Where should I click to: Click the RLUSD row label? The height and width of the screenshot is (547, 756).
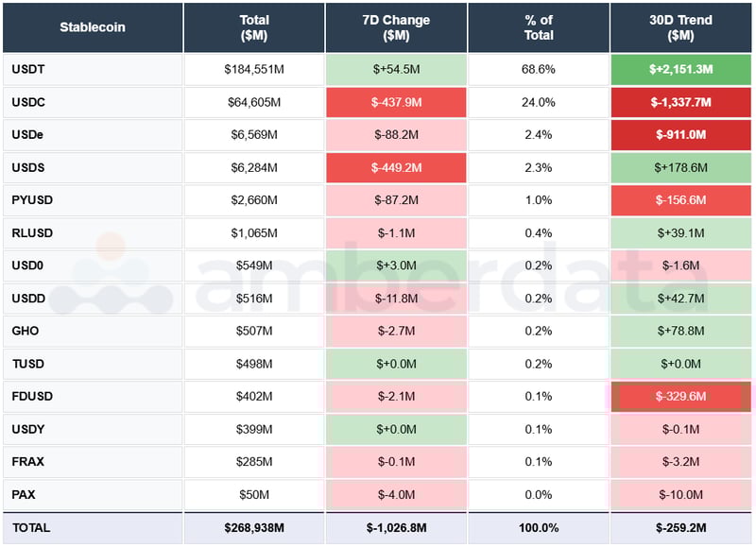point(30,233)
